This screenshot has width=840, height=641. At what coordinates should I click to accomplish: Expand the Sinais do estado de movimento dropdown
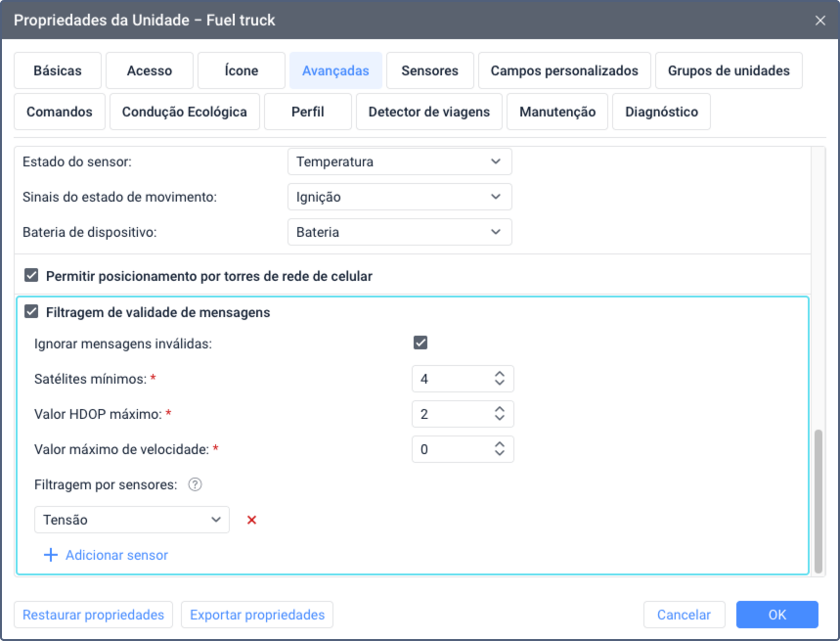click(x=400, y=197)
